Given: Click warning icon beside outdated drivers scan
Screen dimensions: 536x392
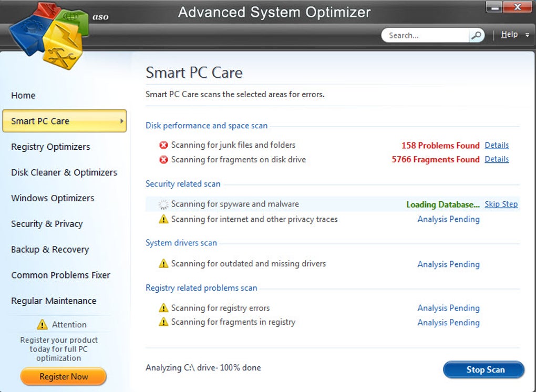Looking at the screenshot, I should tap(163, 263).
